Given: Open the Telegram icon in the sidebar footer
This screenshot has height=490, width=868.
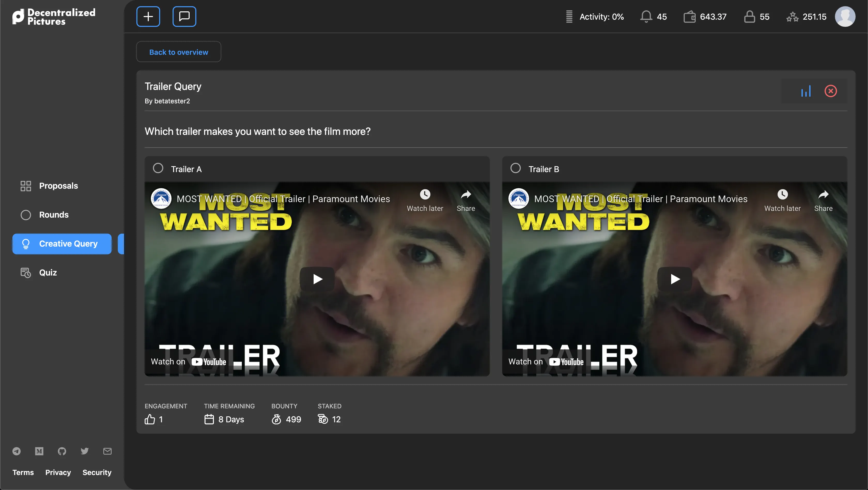Looking at the screenshot, I should pos(17,451).
